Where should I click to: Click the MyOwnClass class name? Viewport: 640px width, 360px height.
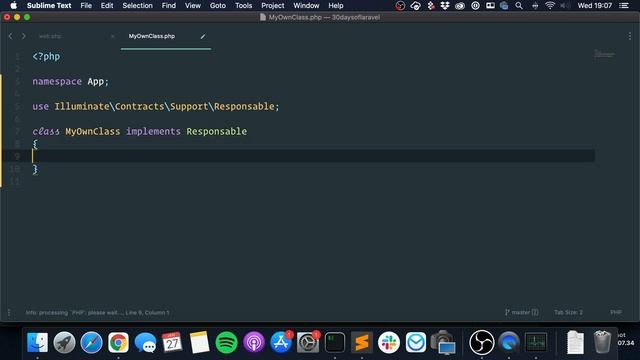coord(93,131)
